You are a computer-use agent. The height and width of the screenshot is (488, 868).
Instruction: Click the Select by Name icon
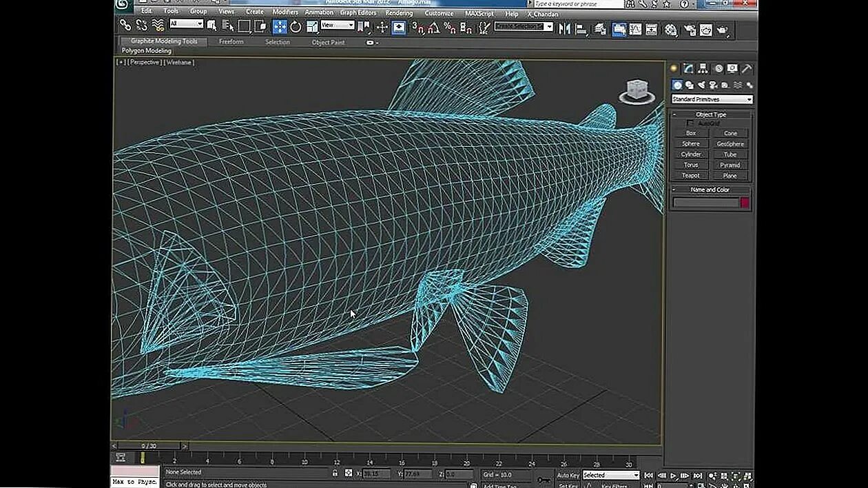[228, 26]
